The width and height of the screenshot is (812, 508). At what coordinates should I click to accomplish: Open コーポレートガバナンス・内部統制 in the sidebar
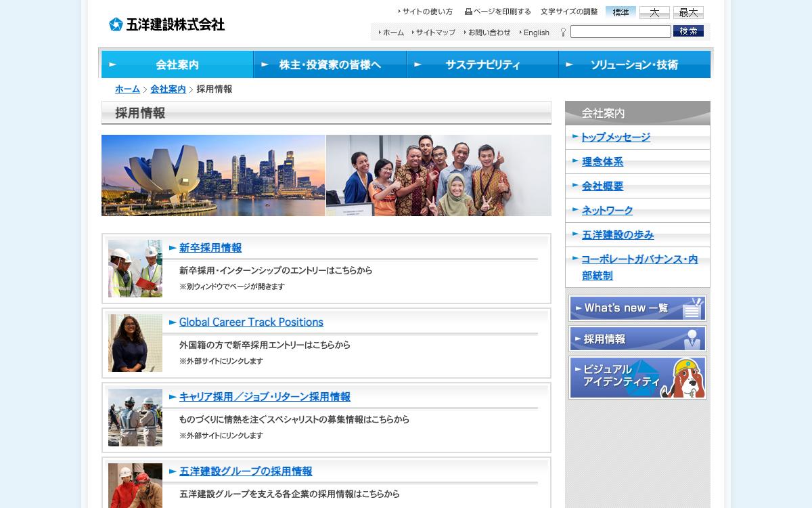[639, 268]
